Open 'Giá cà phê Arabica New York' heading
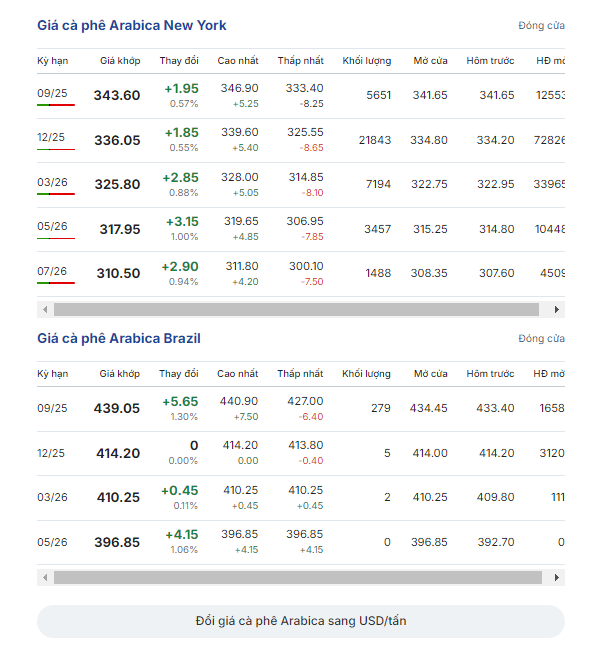The image size is (605, 650). [x=132, y=25]
